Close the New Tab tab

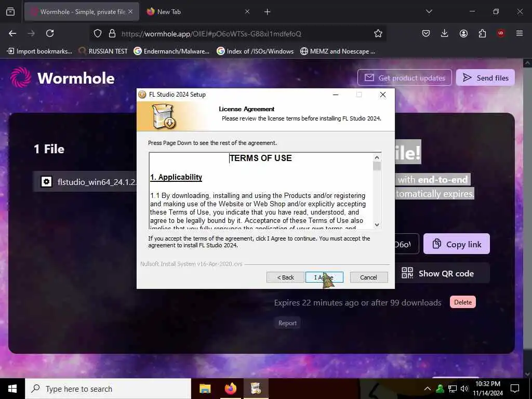[x=247, y=12]
